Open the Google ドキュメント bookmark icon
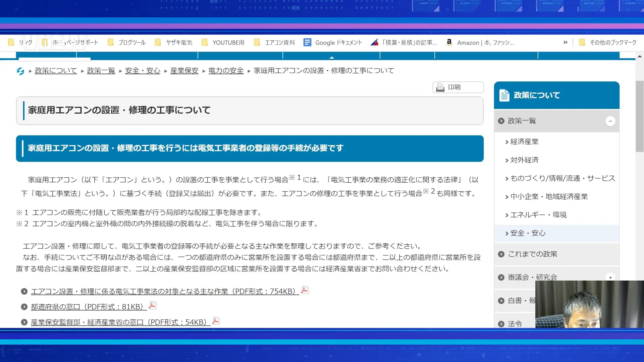 (307, 43)
